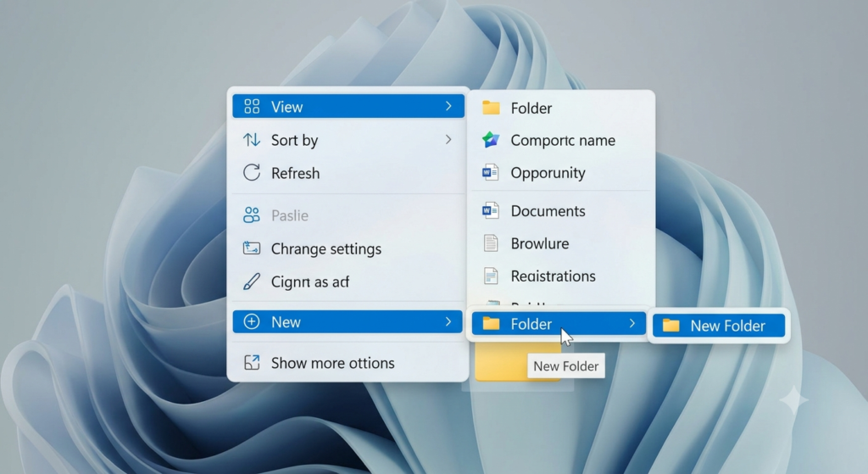
Task: Select Documents submenu item
Action: click(561, 210)
